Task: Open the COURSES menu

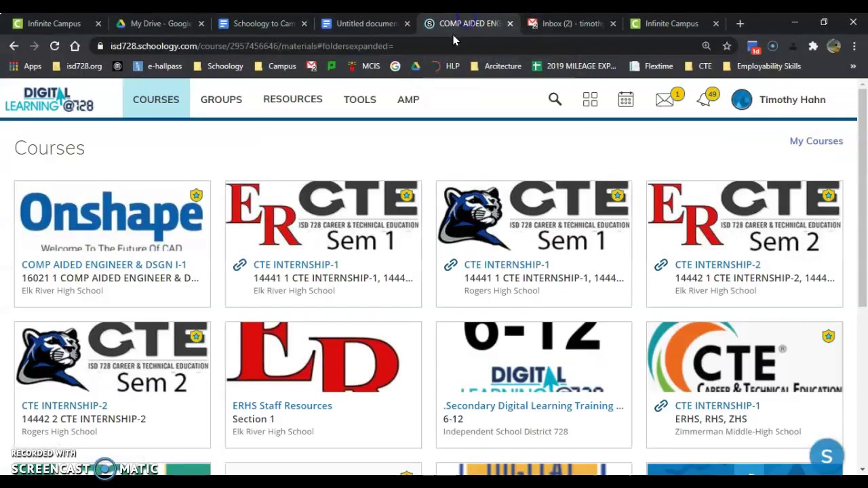Action: point(156,99)
